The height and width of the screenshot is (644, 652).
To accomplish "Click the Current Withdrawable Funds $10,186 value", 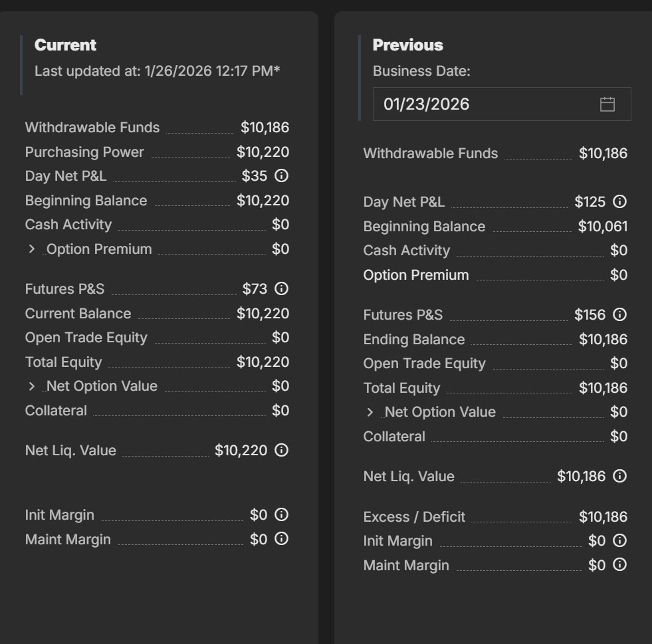I will [265, 128].
